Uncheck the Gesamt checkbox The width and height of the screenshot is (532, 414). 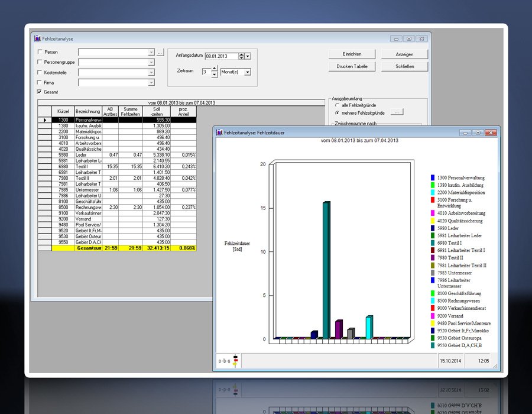pos(40,92)
